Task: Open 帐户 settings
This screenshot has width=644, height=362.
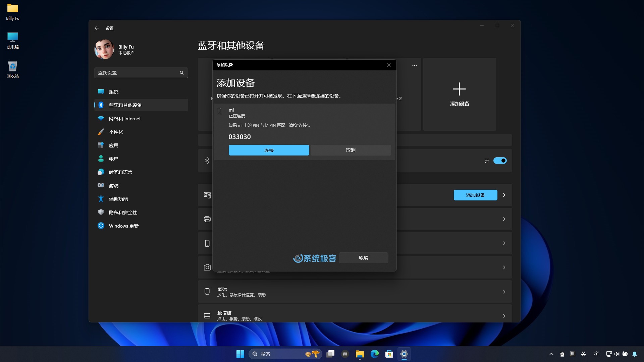Action: pyautogui.click(x=141, y=159)
